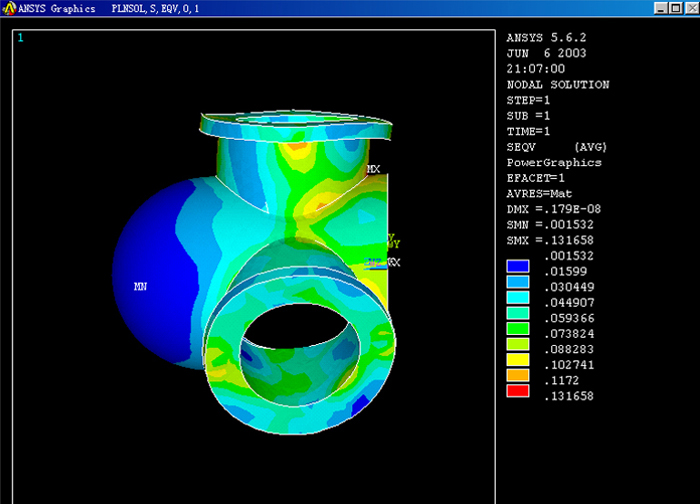Click the 'PowerGraphics' label
700x504 pixels.
[554, 162]
